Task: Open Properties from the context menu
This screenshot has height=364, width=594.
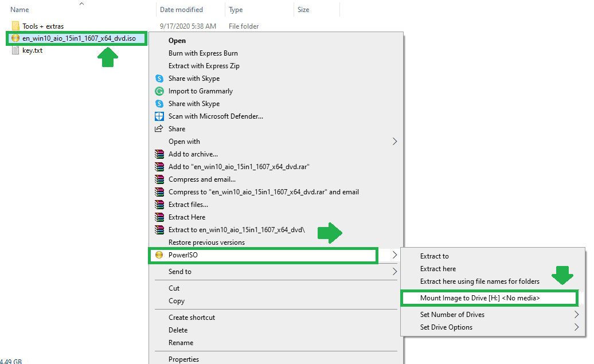Action: [x=183, y=359]
